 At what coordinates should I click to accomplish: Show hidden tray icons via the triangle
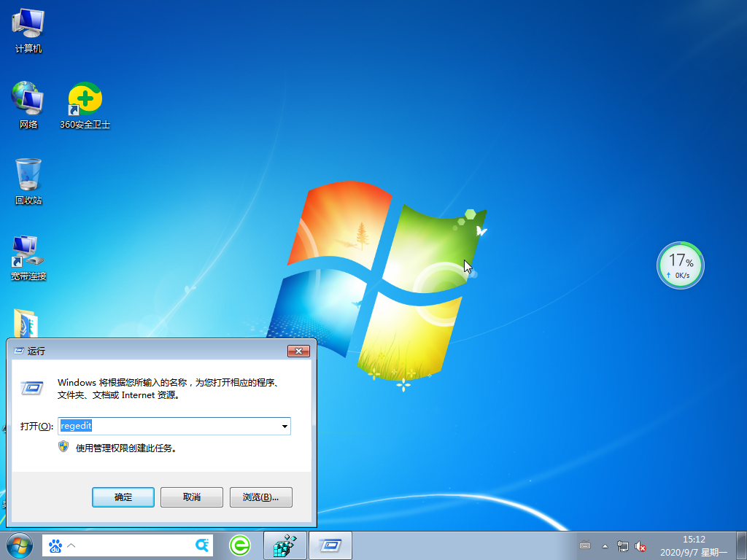[605, 545]
